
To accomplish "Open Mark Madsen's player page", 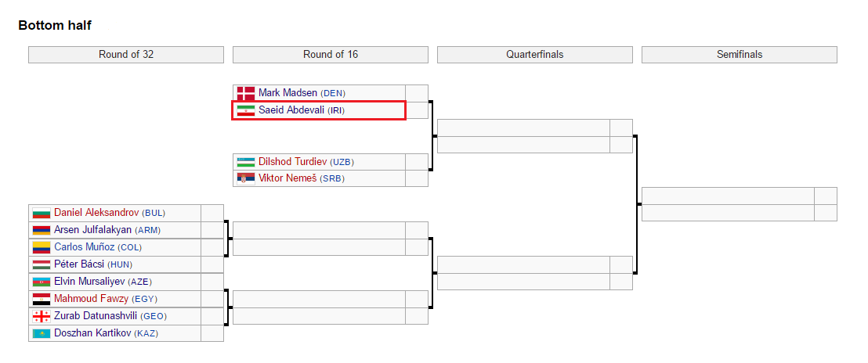I will point(288,93).
